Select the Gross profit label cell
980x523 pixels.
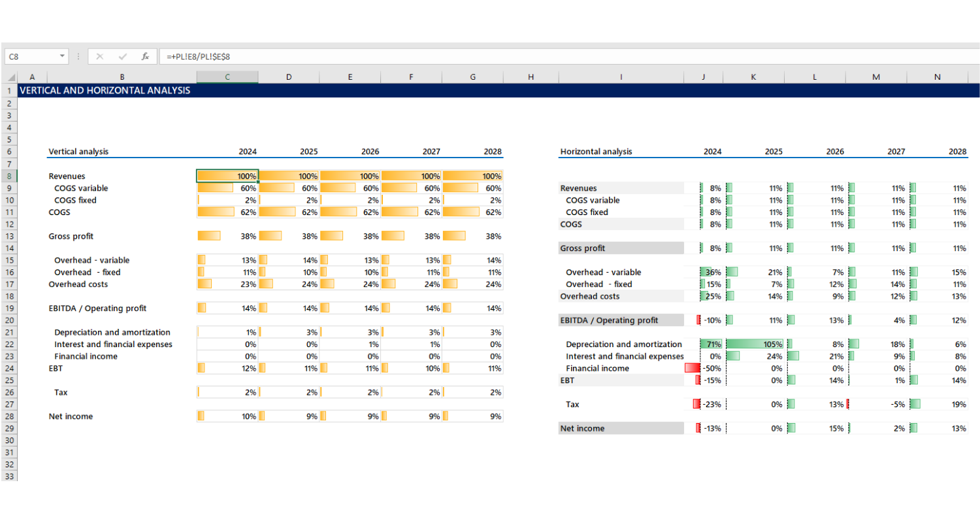72,236
